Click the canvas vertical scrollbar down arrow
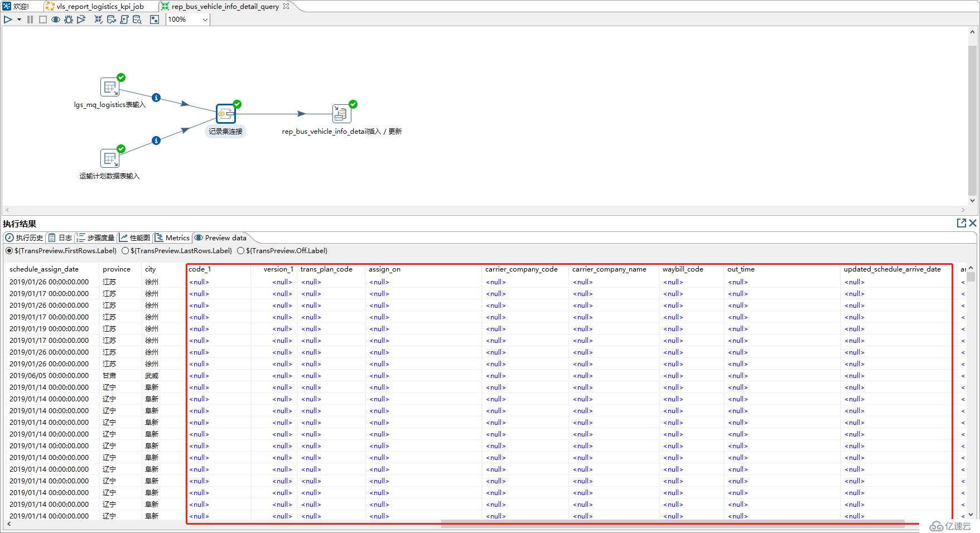980x533 pixels. click(973, 201)
